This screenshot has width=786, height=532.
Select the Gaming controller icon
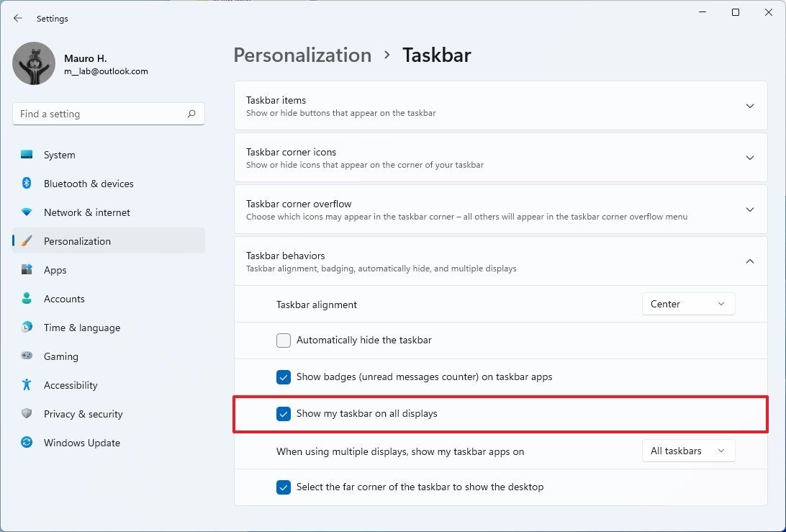pyautogui.click(x=26, y=356)
